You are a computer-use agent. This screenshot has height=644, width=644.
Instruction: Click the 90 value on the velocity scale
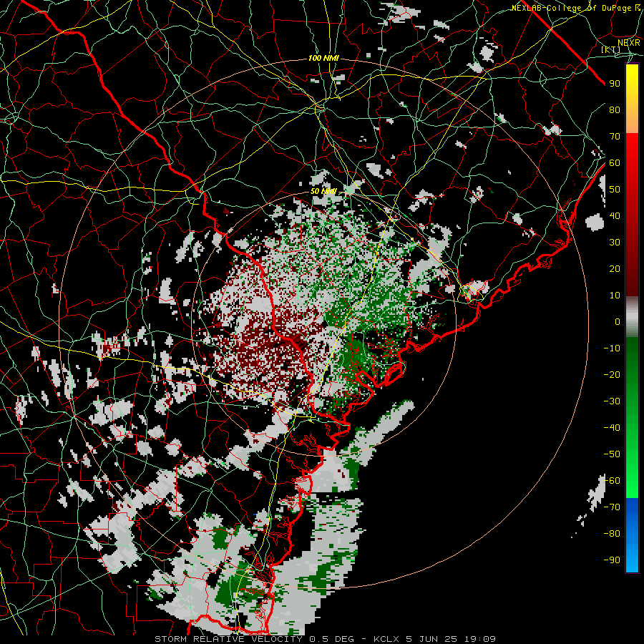click(615, 84)
